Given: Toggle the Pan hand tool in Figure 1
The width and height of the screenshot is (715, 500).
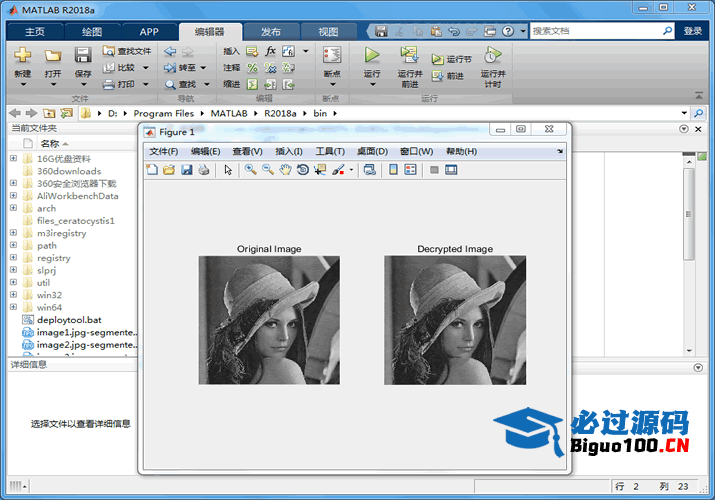Looking at the screenshot, I should coord(285,170).
